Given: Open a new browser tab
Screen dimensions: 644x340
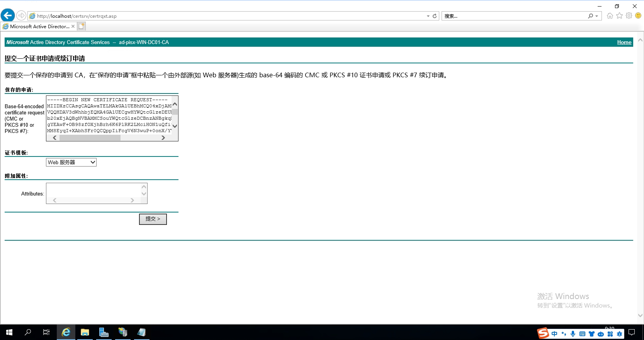Looking at the screenshot, I should pyautogui.click(x=81, y=26).
